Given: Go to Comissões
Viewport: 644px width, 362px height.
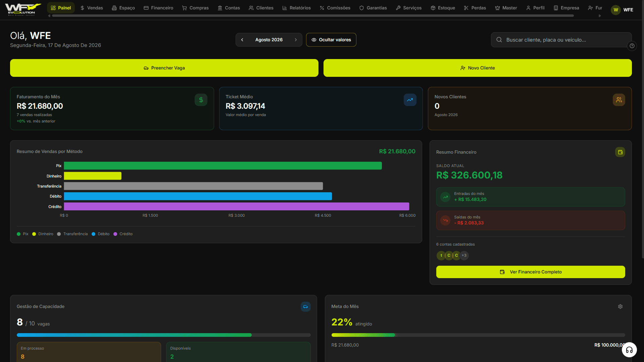Looking at the screenshot, I should click(x=335, y=8).
